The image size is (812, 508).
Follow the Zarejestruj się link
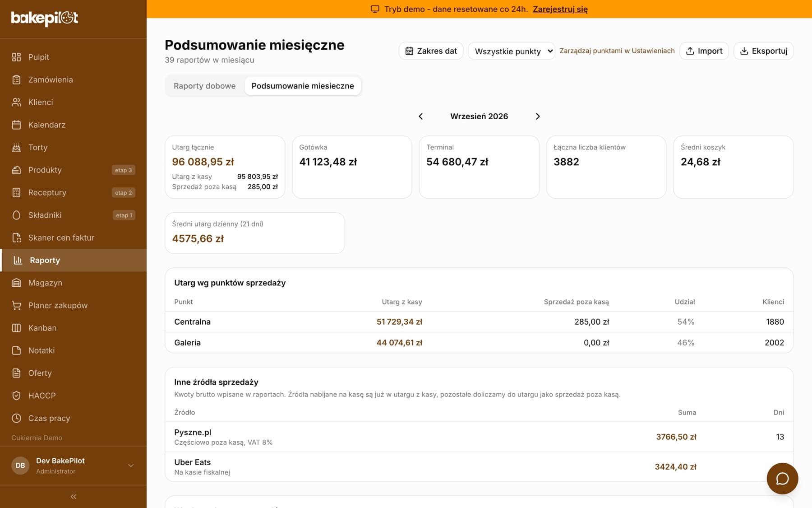560,9
